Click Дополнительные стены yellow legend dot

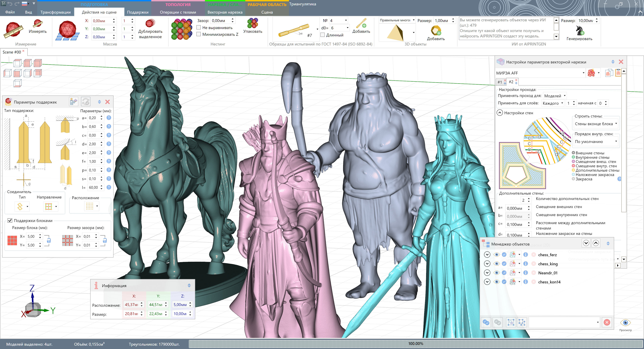point(574,170)
